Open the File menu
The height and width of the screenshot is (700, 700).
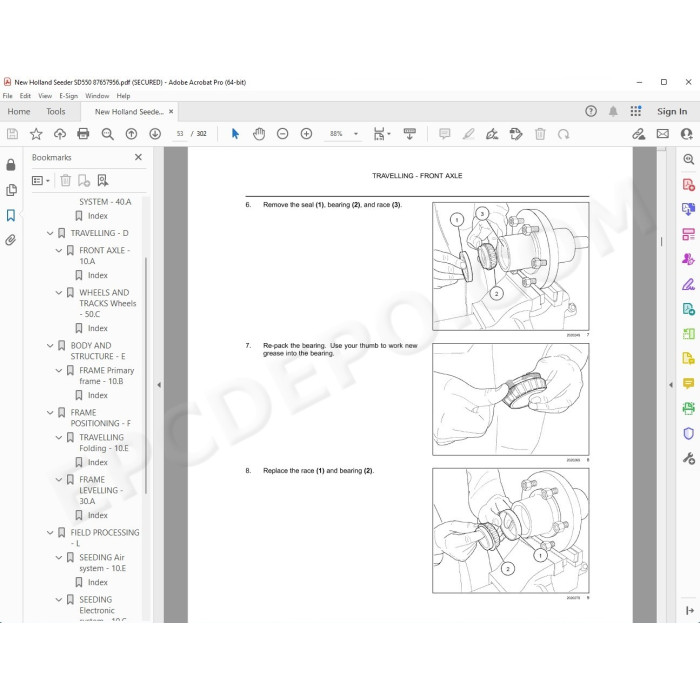(8, 96)
